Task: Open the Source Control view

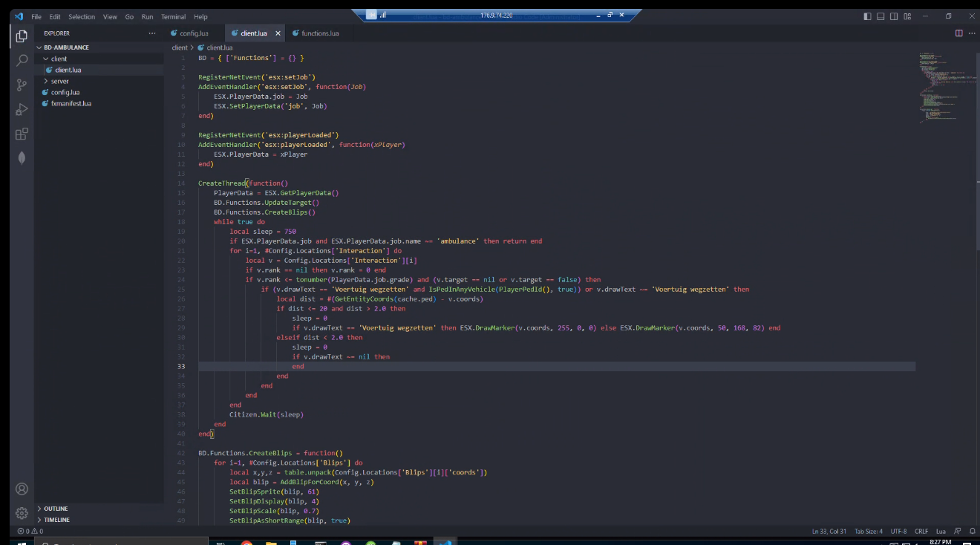Action: [22, 85]
